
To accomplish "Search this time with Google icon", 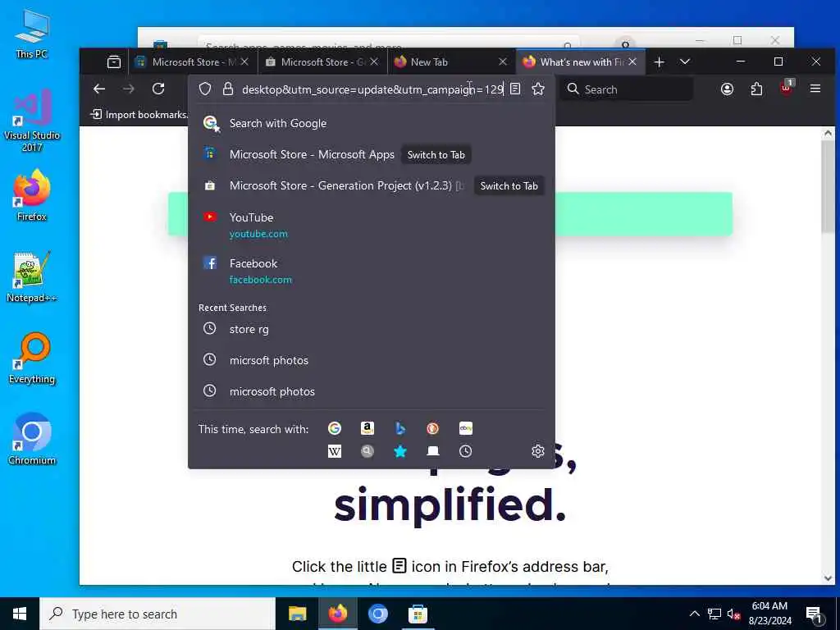I will (x=335, y=428).
